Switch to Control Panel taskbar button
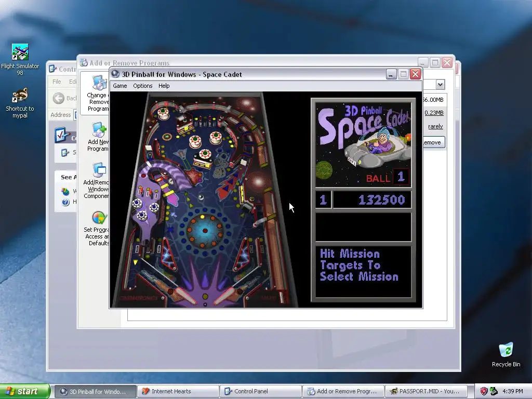The width and height of the screenshot is (532, 399). [261, 392]
